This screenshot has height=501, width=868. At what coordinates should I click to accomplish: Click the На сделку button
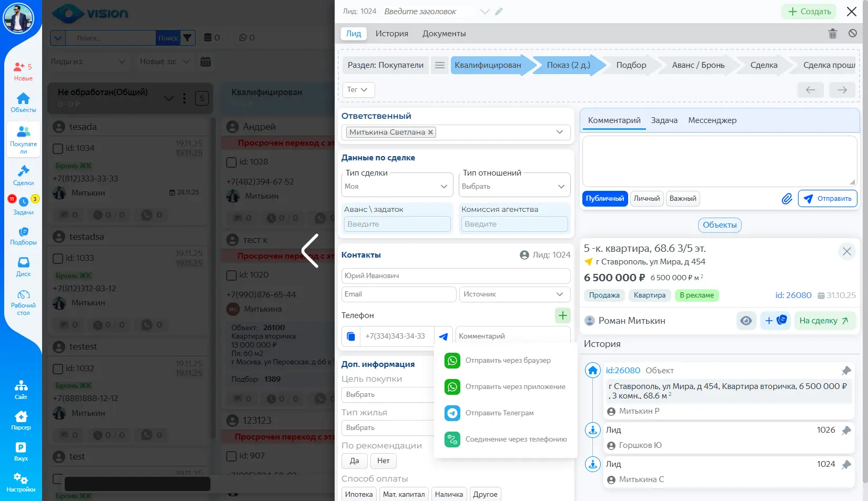click(823, 321)
